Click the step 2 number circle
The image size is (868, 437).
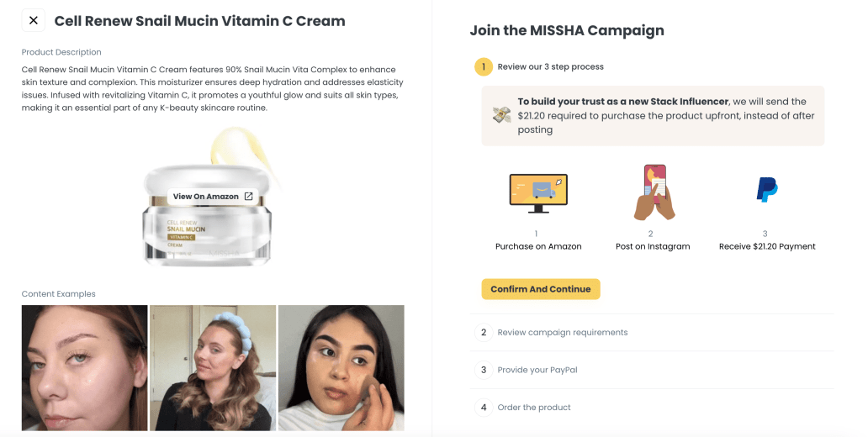pos(484,333)
